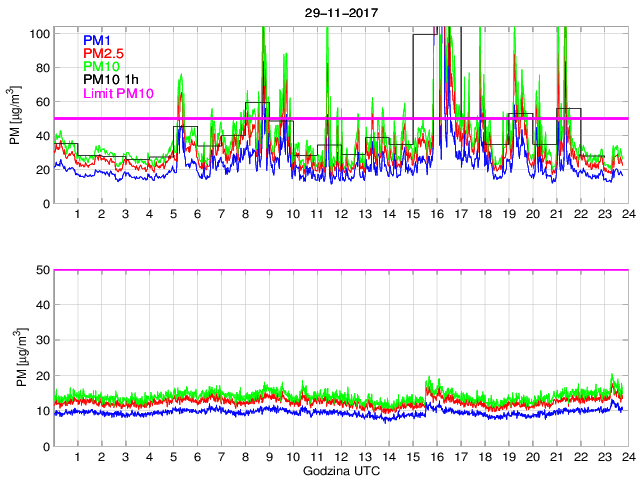This screenshot has height=480, width=640.
Task: Click hour 18 tick on upper x-axis
Action: coord(484,215)
